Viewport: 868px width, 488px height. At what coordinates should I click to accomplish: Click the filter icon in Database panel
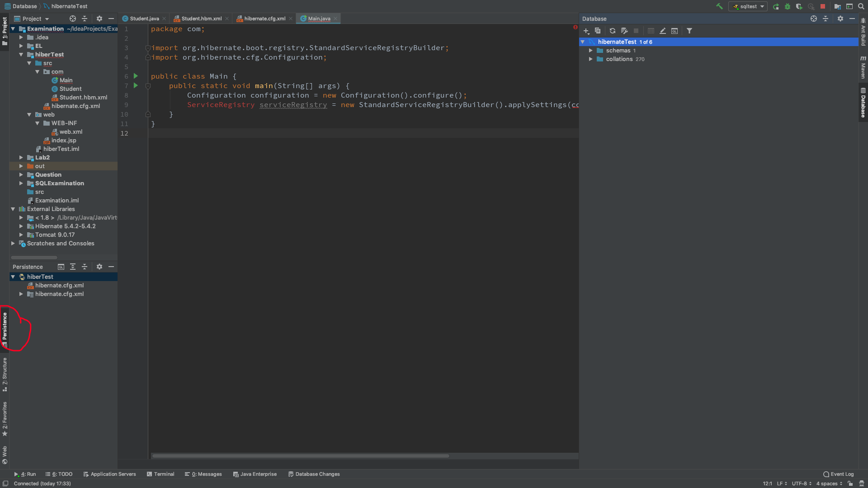(x=689, y=31)
